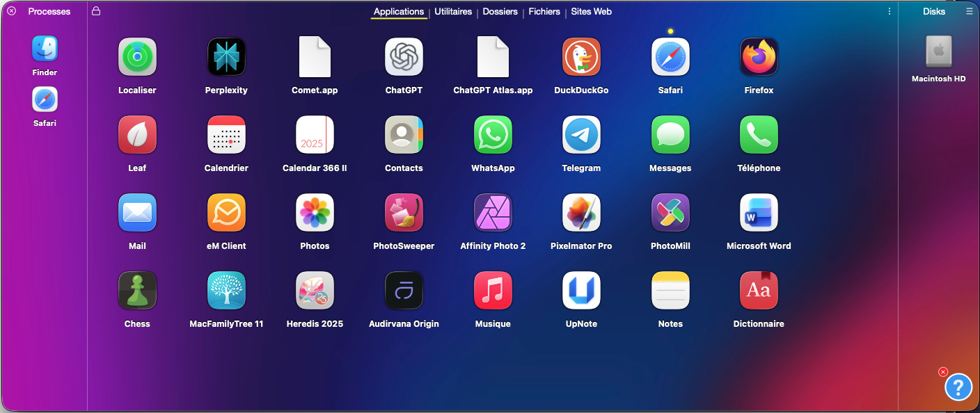The image size is (980, 413).
Task: Open Heredis 2025
Action: pyautogui.click(x=315, y=291)
